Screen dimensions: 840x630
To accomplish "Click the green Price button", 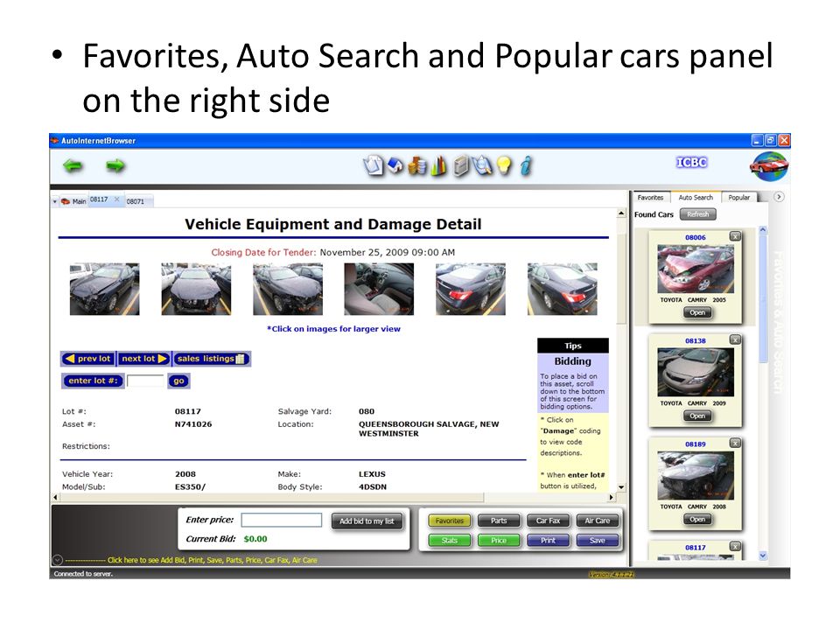I will (499, 541).
